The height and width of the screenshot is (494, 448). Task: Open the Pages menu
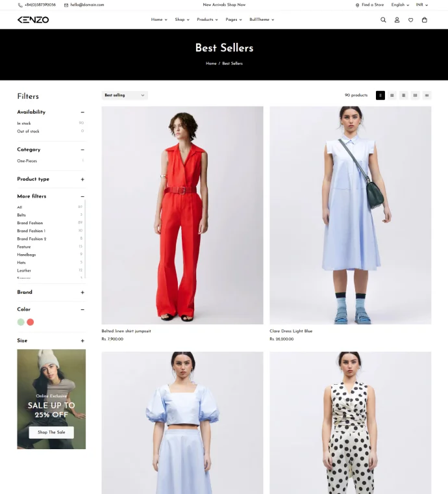234,19
